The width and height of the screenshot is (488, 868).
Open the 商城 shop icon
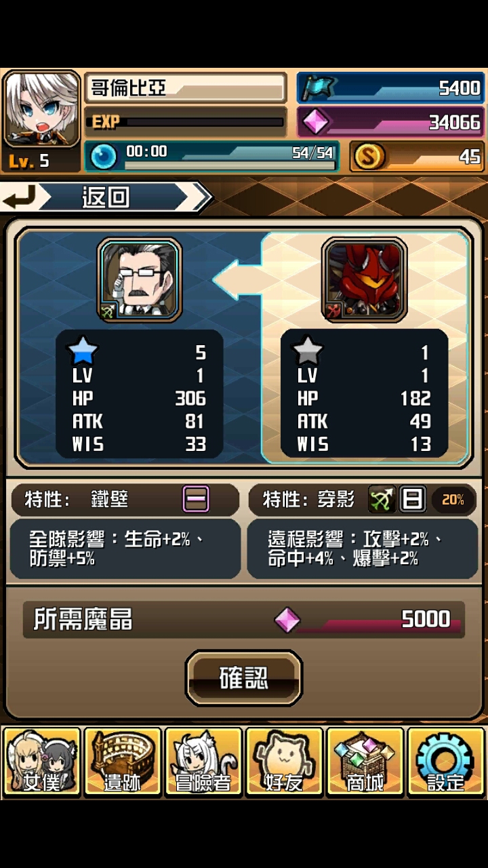pyautogui.click(x=365, y=762)
